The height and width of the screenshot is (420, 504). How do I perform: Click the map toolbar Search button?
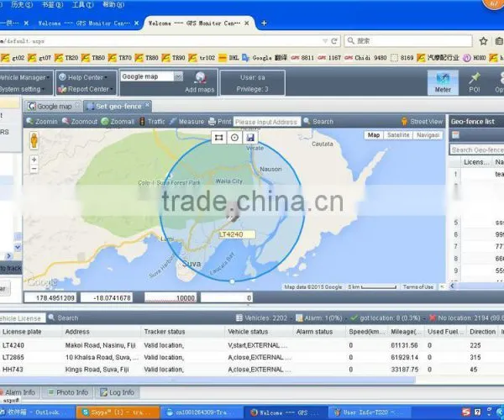point(318,122)
